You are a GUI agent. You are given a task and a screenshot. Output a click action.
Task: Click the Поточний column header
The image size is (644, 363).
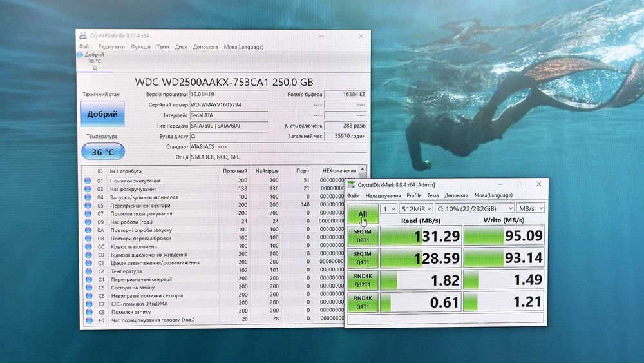coord(235,171)
